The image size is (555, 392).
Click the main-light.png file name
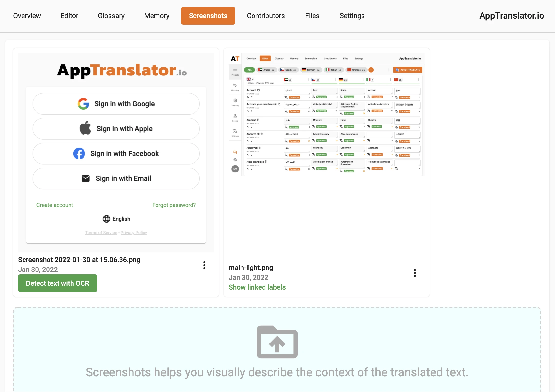(251, 268)
